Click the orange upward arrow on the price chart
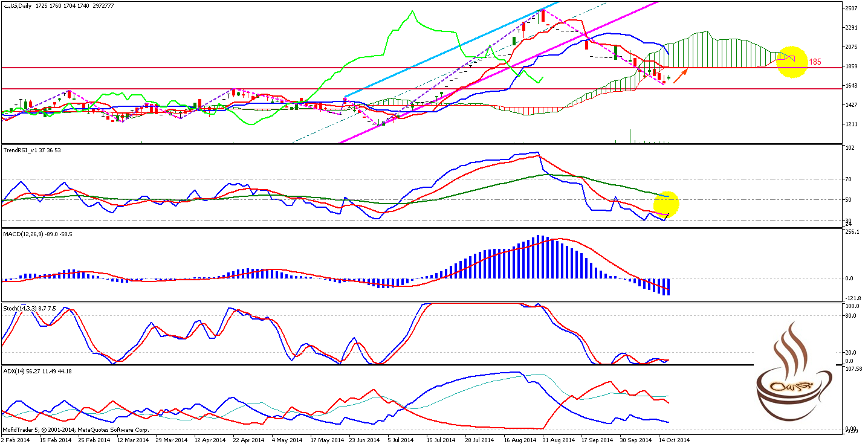Viewport: 868px width, 447px height. point(680,77)
